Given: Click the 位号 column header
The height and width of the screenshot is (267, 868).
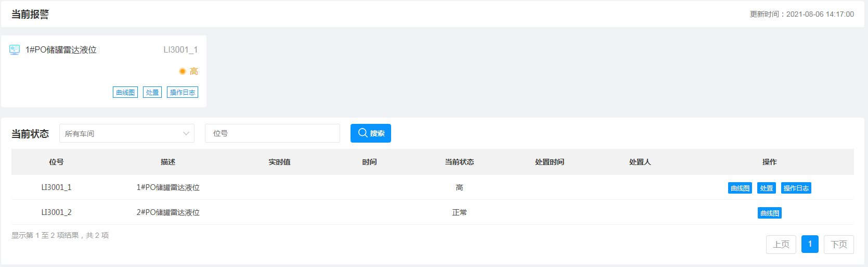Looking at the screenshot, I should [56, 162].
